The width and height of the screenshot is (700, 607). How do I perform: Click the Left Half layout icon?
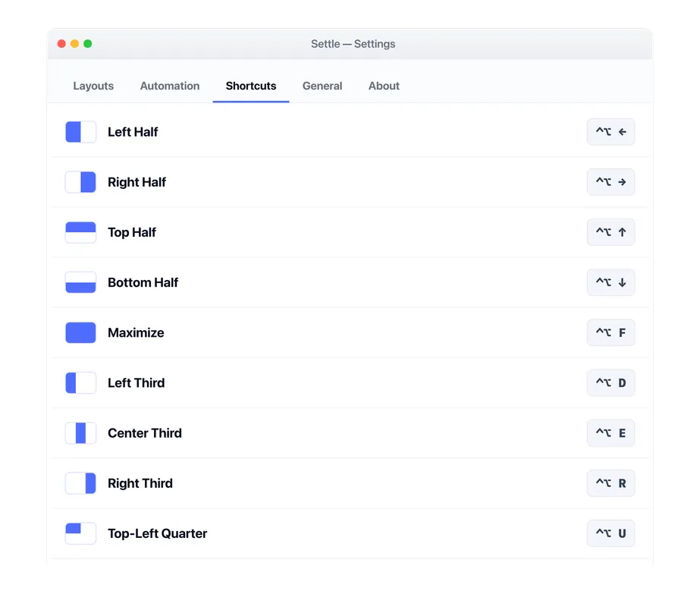pyautogui.click(x=81, y=132)
